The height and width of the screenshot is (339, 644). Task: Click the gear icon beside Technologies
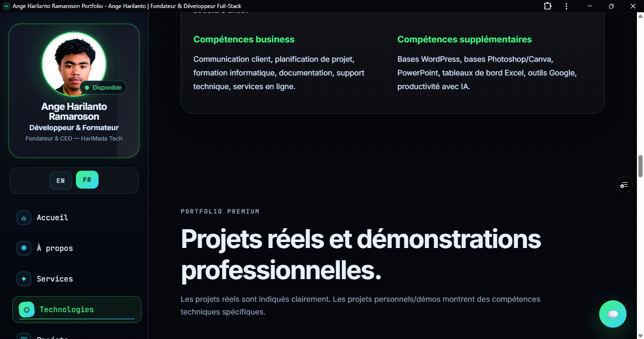tap(26, 310)
